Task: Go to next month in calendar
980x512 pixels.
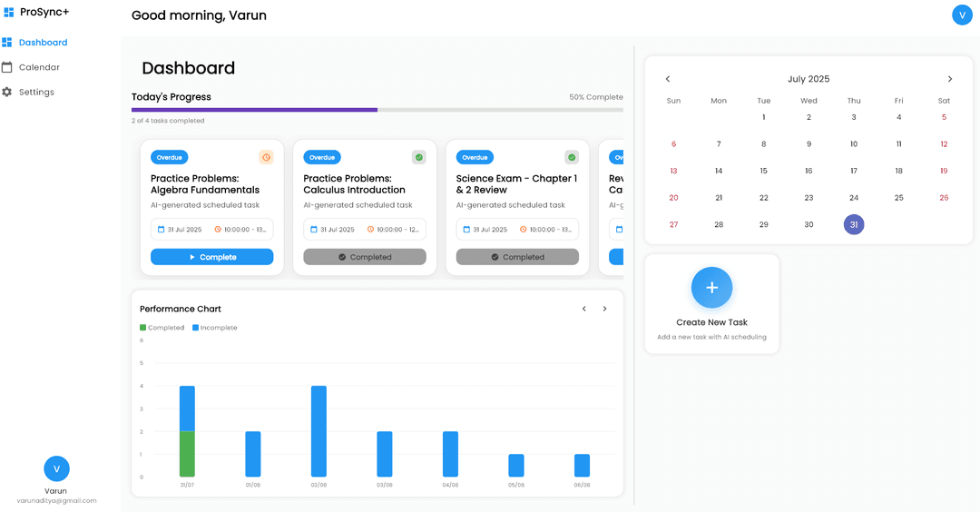Action: click(x=950, y=79)
